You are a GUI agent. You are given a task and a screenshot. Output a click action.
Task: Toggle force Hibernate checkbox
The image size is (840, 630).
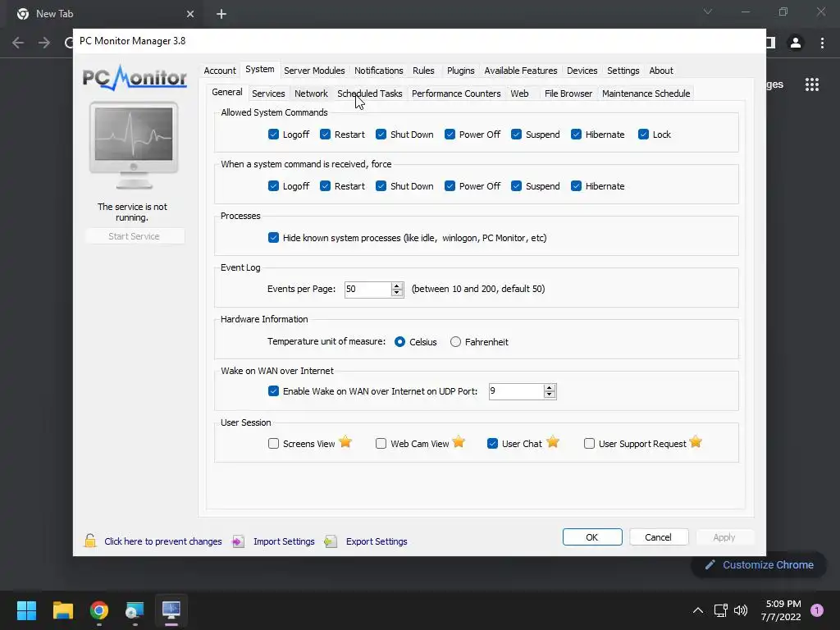click(x=577, y=186)
